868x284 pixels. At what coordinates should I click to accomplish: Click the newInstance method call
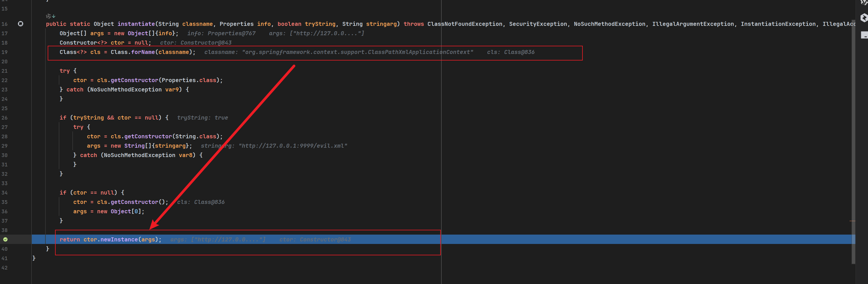[x=119, y=239]
